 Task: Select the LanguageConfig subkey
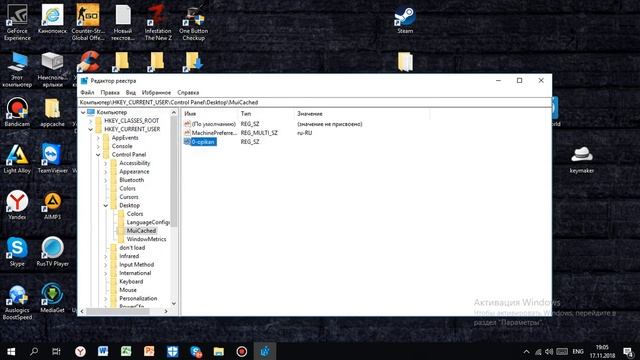point(148,222)
